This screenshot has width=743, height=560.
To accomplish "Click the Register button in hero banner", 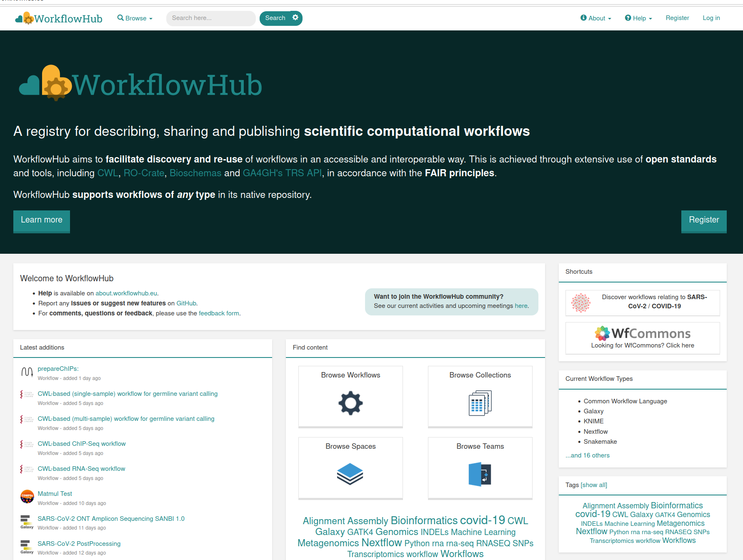I will (704, 221).
